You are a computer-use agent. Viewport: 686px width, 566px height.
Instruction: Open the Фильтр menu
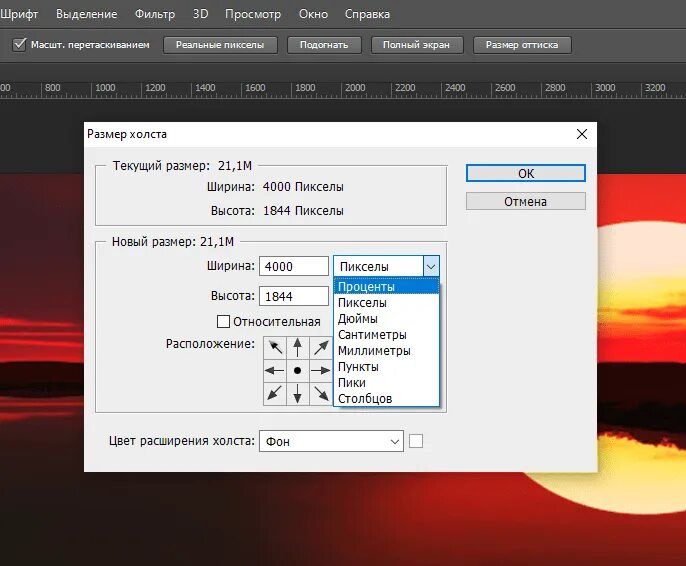(x=154, y=14)
